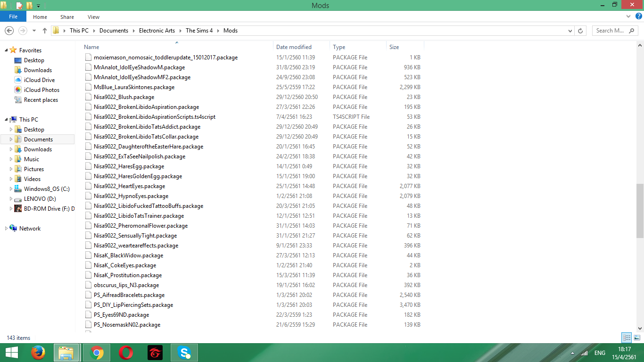Click the New folder quick access icon
The image size is (644, 362).
29,6
